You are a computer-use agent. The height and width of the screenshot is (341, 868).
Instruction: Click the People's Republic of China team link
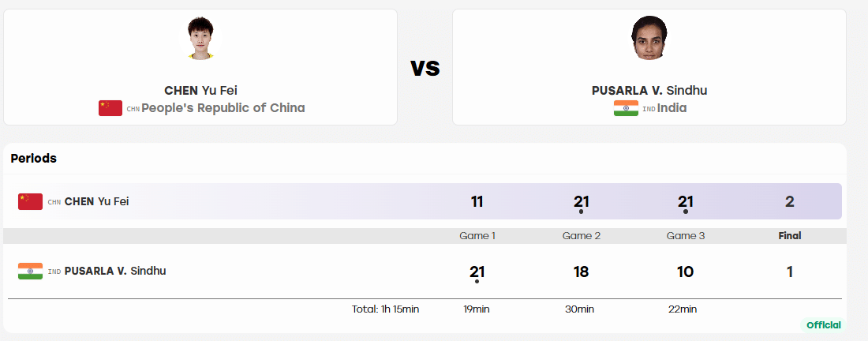pos(223,108)
